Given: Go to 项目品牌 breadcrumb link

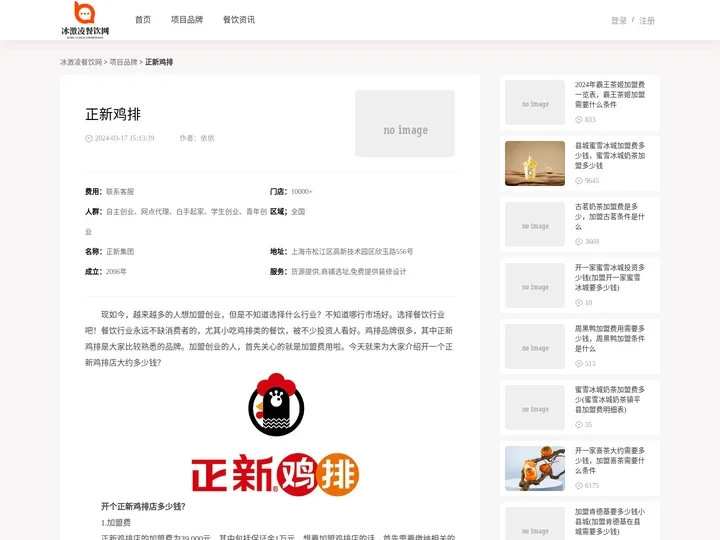Looking at the screenshot, I should point(124,62).
